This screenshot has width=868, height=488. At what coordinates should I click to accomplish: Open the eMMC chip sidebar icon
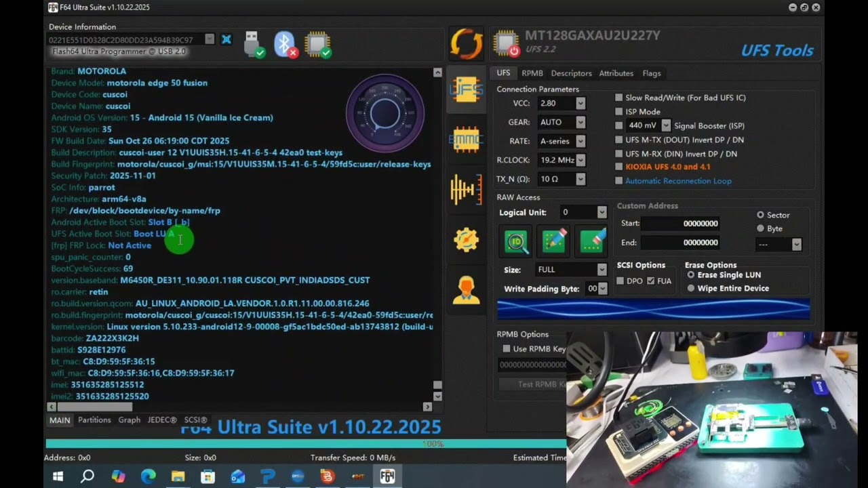tap(467, 140)
